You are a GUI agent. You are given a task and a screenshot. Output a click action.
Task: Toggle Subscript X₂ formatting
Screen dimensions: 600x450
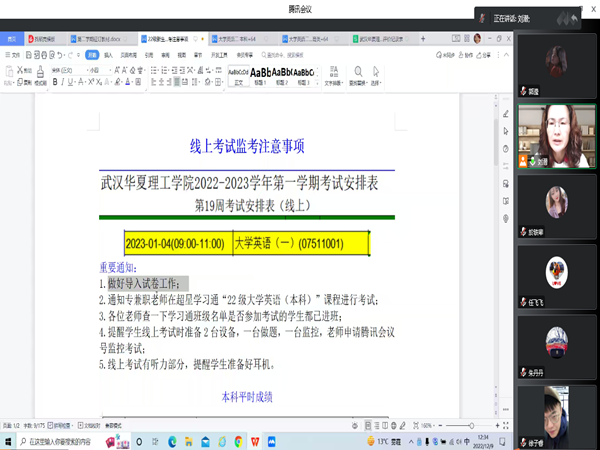(x=99, y=82)
